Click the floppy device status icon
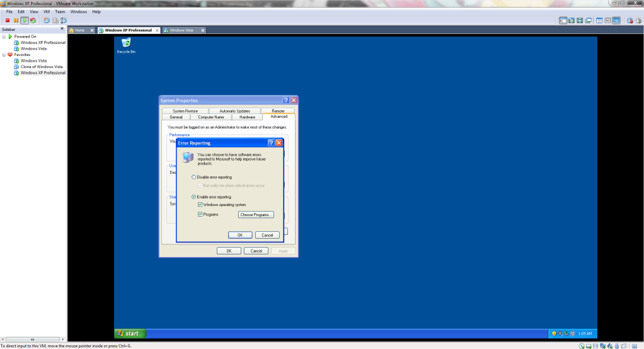Screen dimensions: 644x349 coord(595,346)
